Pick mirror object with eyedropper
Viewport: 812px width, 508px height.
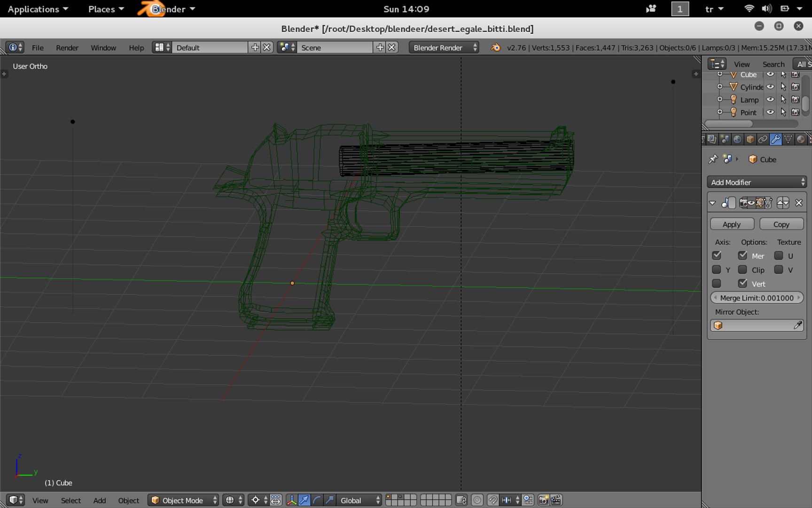pos(797,325)
